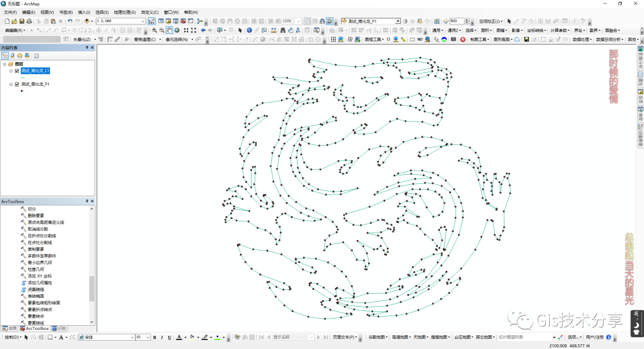The width and height of the screenshot is (644, 349).
Task: Uncheck the 测试_简化龙_P1 layer checkbox
Action: pos(17,85)
